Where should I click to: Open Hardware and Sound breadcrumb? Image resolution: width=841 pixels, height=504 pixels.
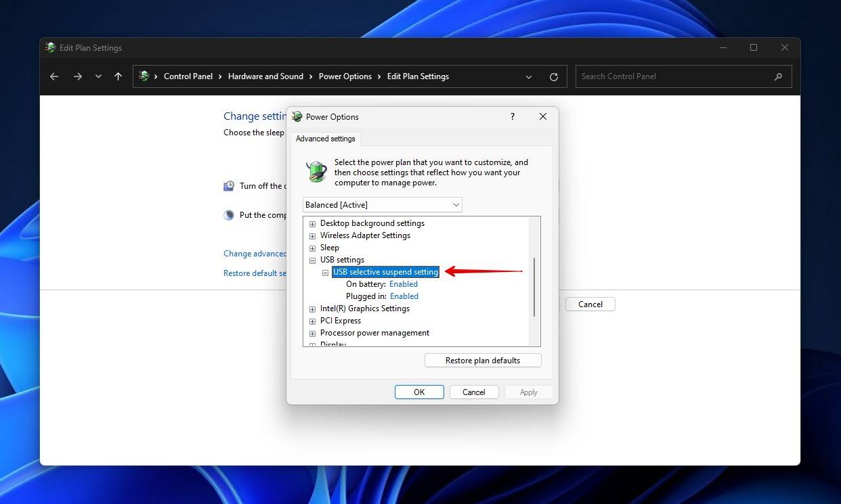pos(265,76)
